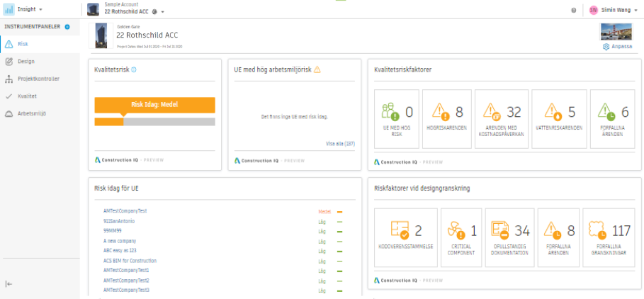The image size is (644, 299).
Task: Click the help question mark icon
Action: (x=573, y=11)
